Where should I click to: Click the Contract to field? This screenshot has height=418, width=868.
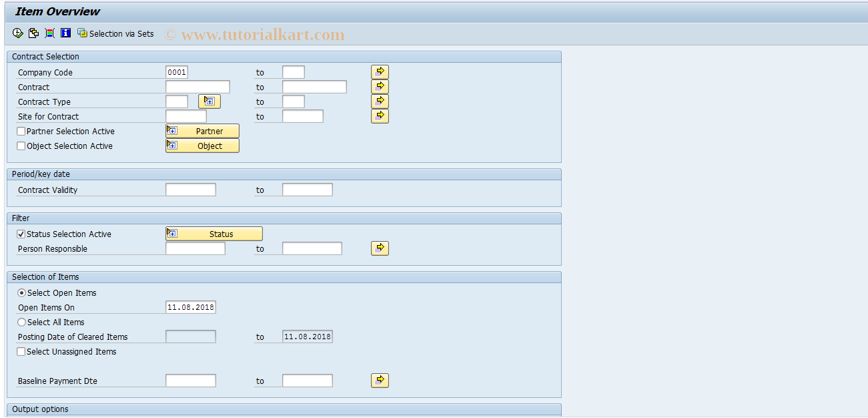pyautogui.click(x=314, y=87)
